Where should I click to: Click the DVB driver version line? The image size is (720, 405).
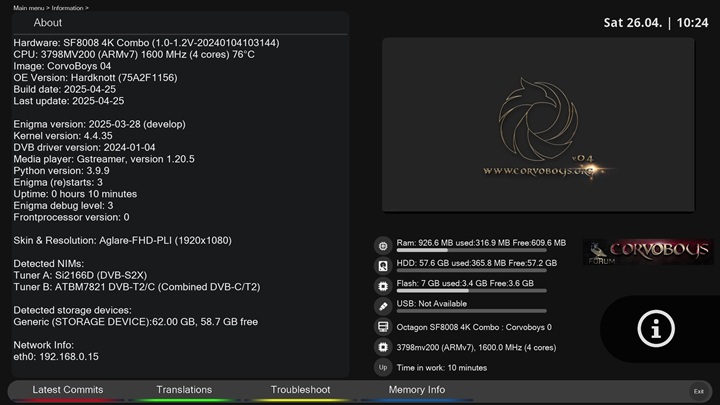[84, 147]
